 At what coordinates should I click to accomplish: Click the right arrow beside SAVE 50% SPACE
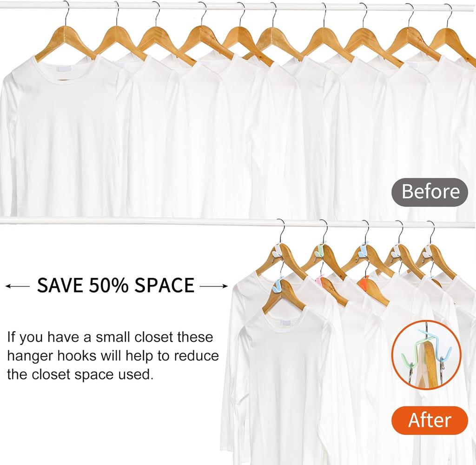214,286
